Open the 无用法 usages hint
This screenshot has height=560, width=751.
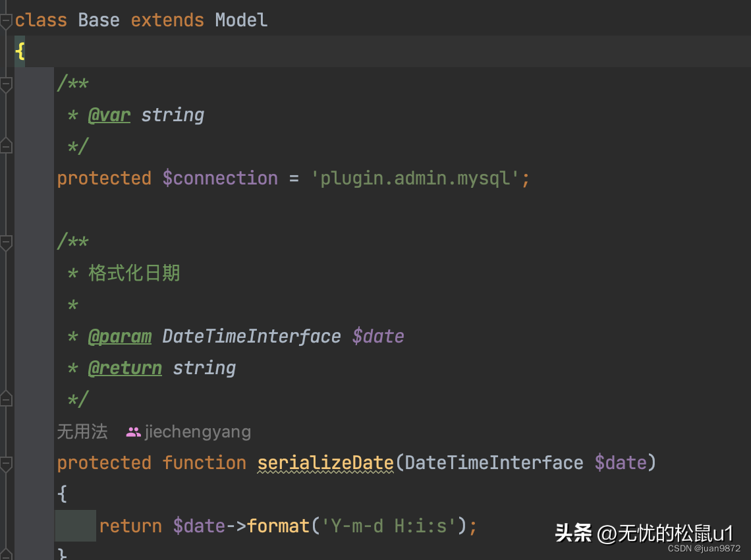(x=82, y=432)
